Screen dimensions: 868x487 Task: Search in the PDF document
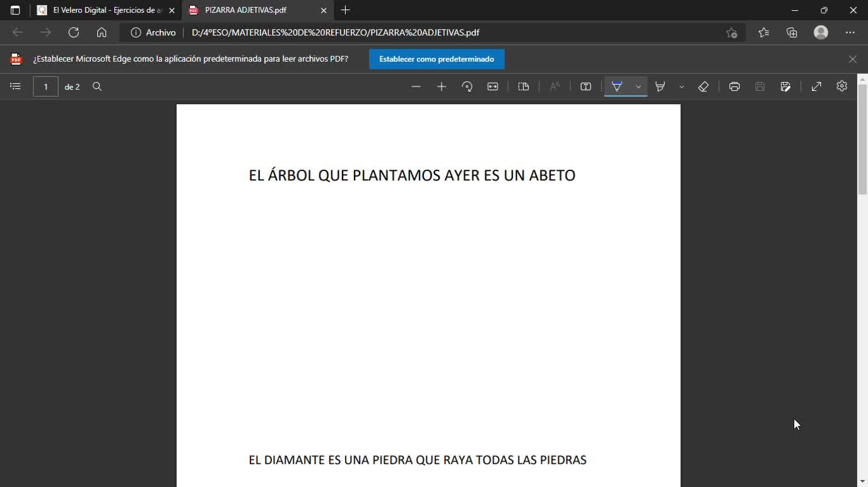coord(97,86)
